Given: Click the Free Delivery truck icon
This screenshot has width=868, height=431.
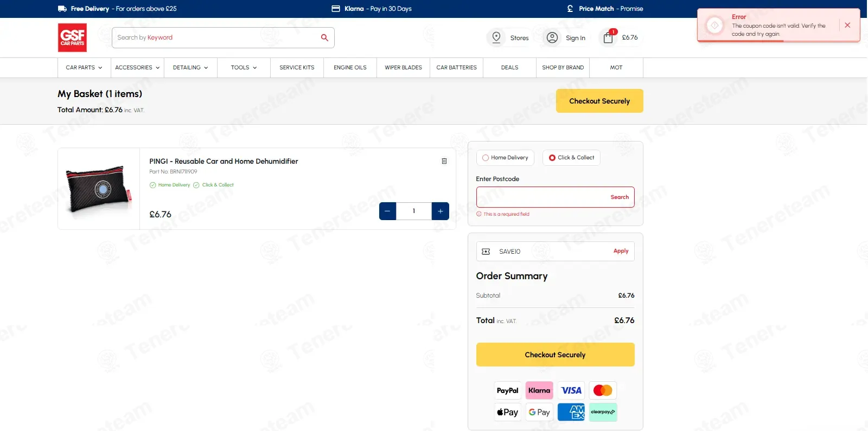Looking at the screenshot, I should [62, 9].
